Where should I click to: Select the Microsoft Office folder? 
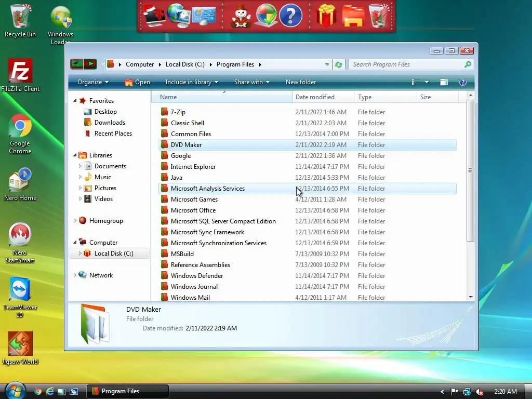[308, 210]
